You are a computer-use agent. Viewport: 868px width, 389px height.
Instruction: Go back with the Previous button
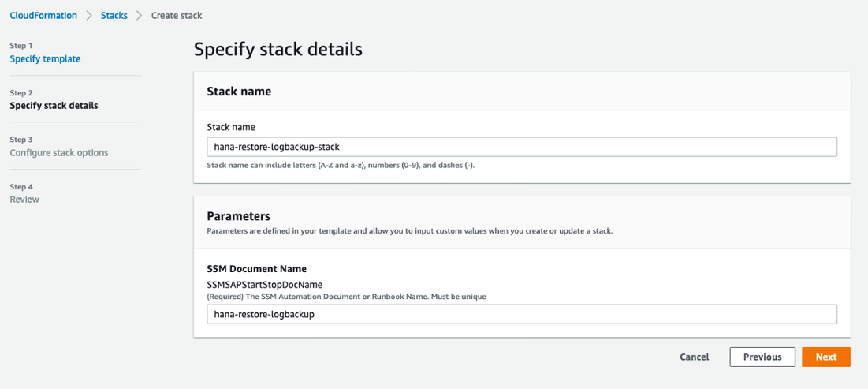[x=762, y=357]
